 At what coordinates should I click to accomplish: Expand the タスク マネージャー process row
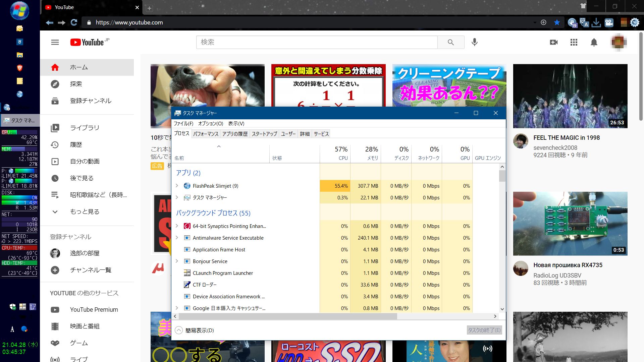click(x=177, y=197)
